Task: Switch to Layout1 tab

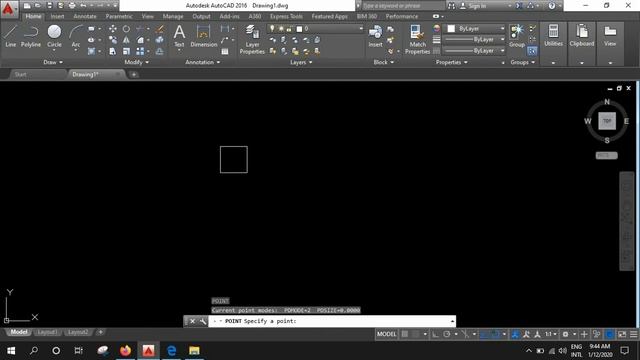Action: tap(47, 332)
